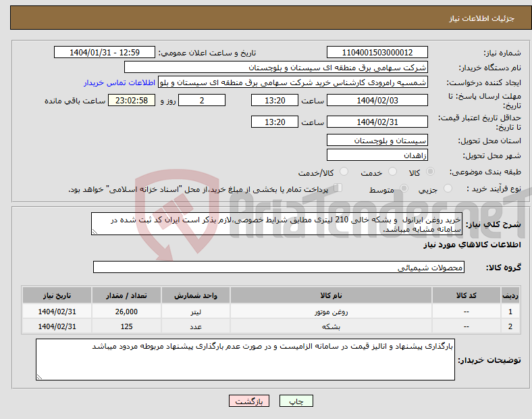Open the اطلاعات تماس خریدار link
Image resolution: width=532 pixels, height=419 pixels.
click(x=119, y=82)
